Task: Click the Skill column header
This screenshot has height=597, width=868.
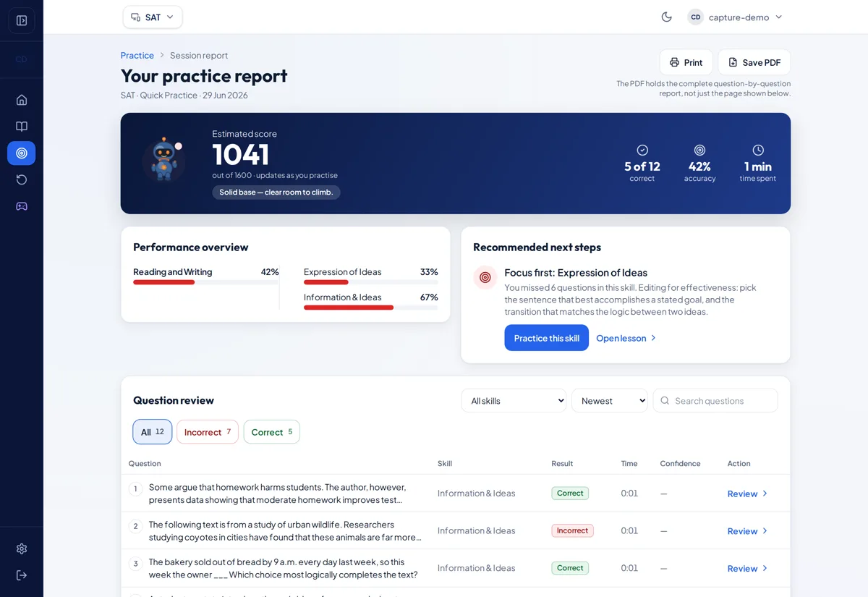Action: tap(445, 463)
